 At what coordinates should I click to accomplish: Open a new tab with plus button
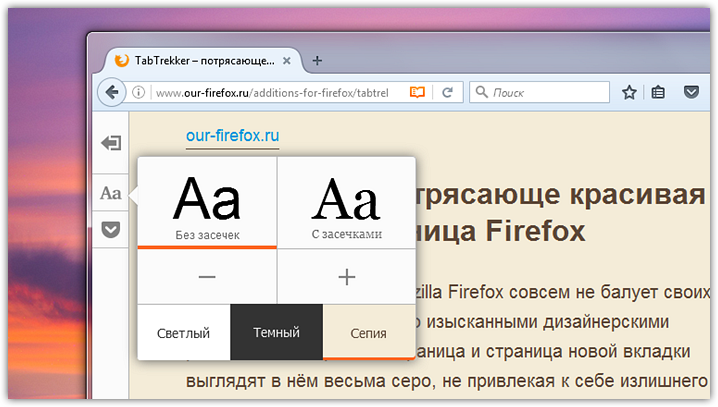tap(317, 60)
